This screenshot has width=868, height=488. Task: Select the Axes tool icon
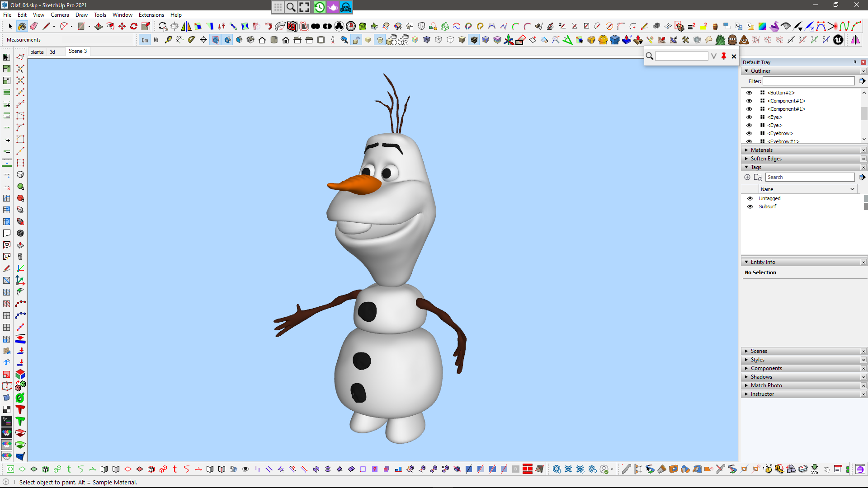coord(509,40)
